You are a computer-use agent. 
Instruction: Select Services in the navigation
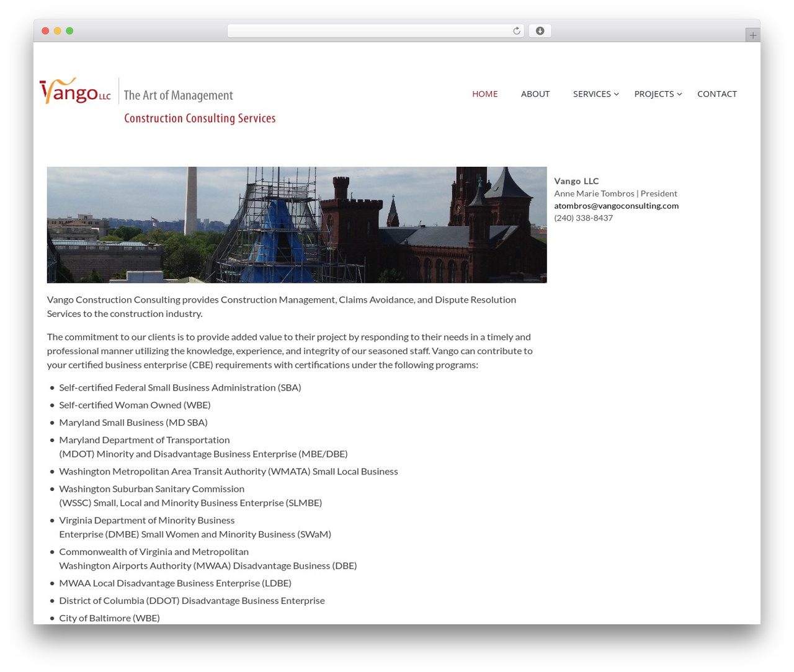pyautogui.click(x=592, y=94)
